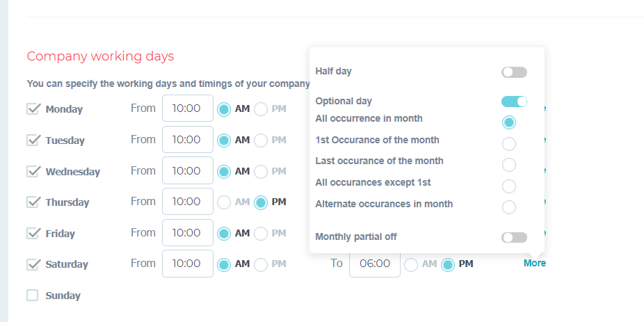Select 1st Occurance of the month option
The image size is (644, 322).
[x=509, y=144]
